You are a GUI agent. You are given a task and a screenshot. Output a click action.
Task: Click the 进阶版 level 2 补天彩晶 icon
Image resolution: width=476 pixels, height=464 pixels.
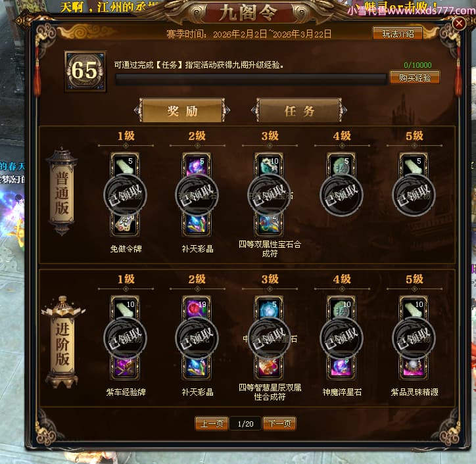(x=197, y=368)
